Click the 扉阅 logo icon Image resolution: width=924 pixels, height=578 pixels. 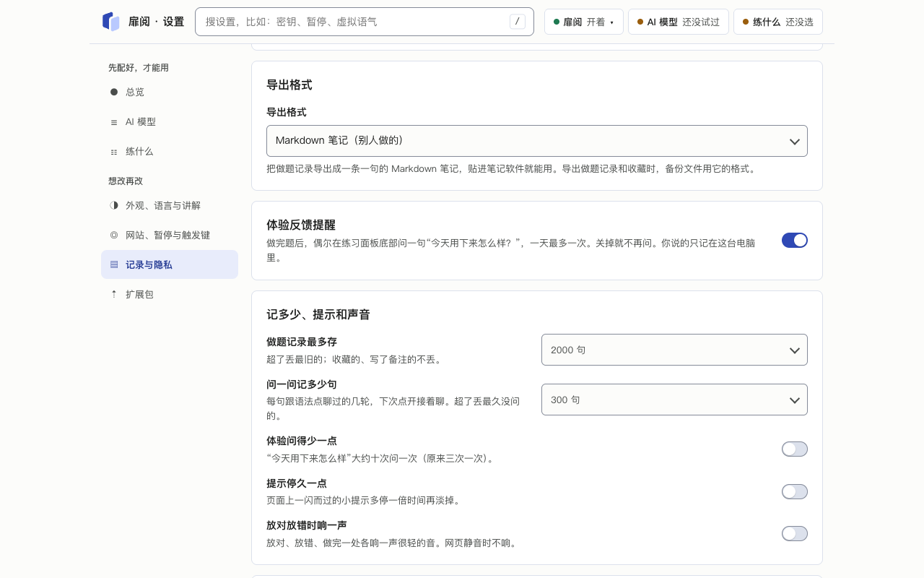point(110,22)
